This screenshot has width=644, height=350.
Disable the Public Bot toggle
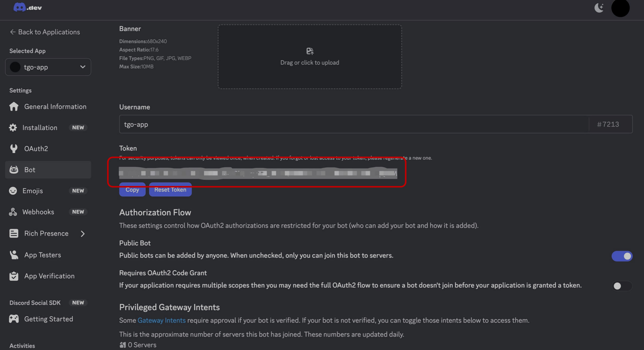click(x=622, y=256)
